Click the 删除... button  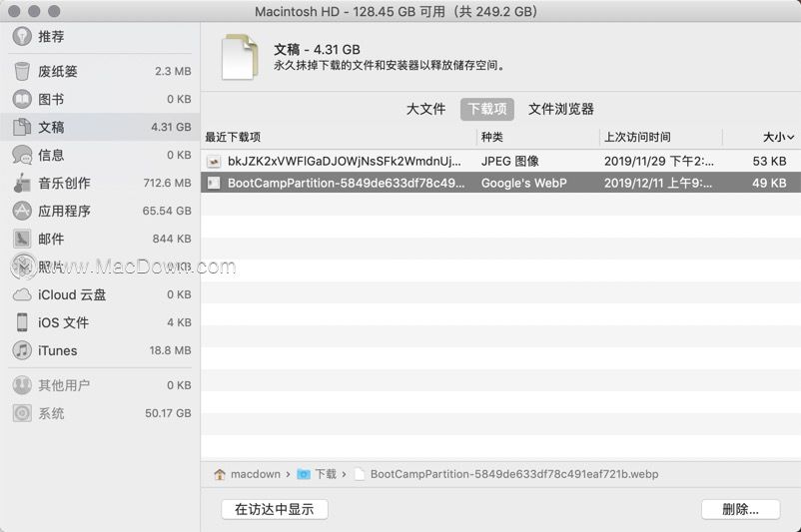pos(740,509)
